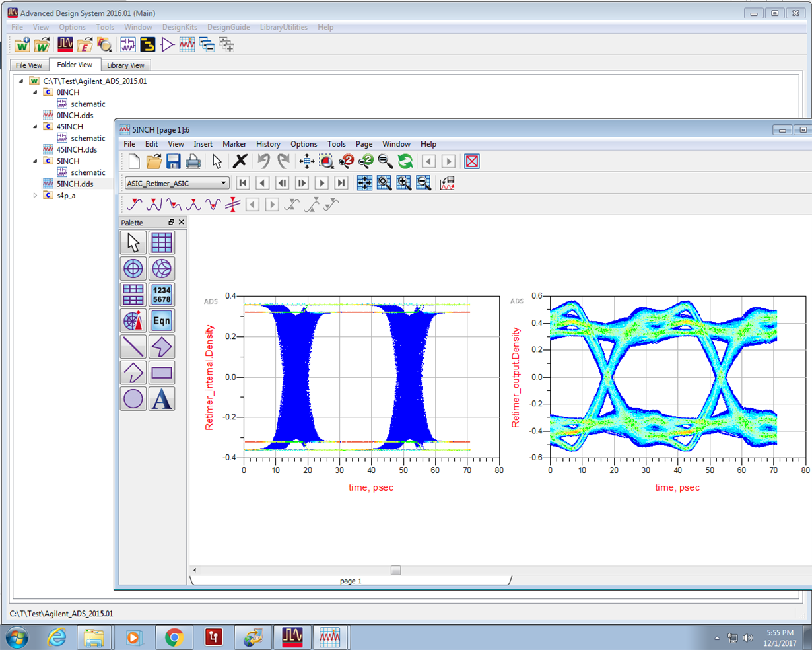
Task: Select the 0INCH.dds file in tree
Action: click(x=75, y=116)
